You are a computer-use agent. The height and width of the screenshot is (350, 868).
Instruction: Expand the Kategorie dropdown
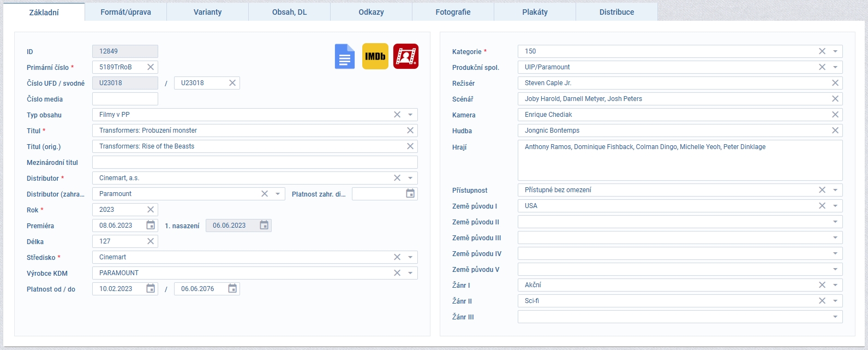(835, 51)
